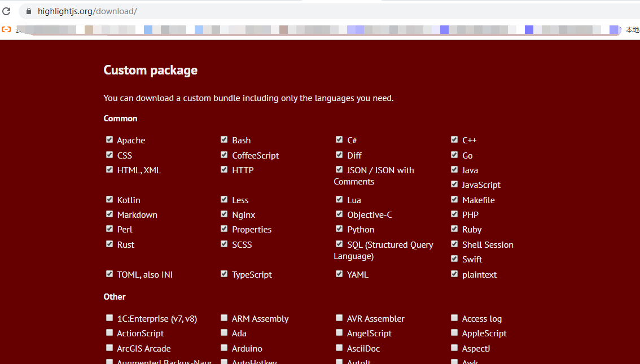Click the "You can download a custom bundle" sentence
The image size is (640, 364).
click(x=248, y=98)
